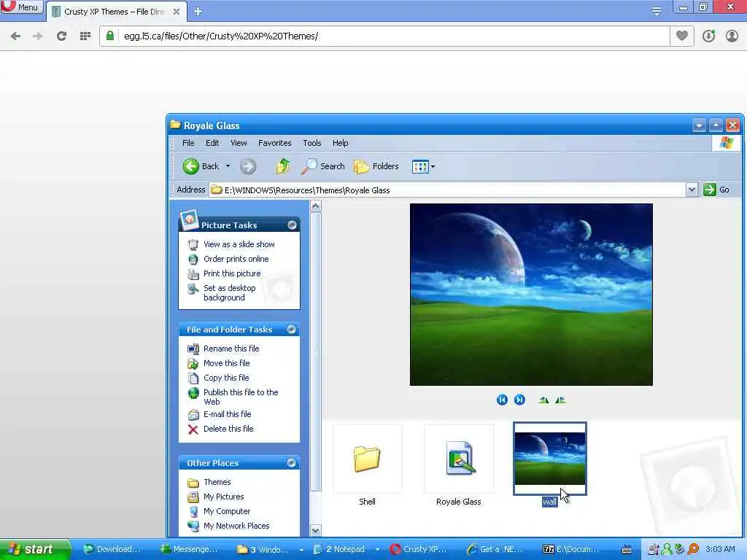
Task: Click the large picture preview
Action: [531, 295]
